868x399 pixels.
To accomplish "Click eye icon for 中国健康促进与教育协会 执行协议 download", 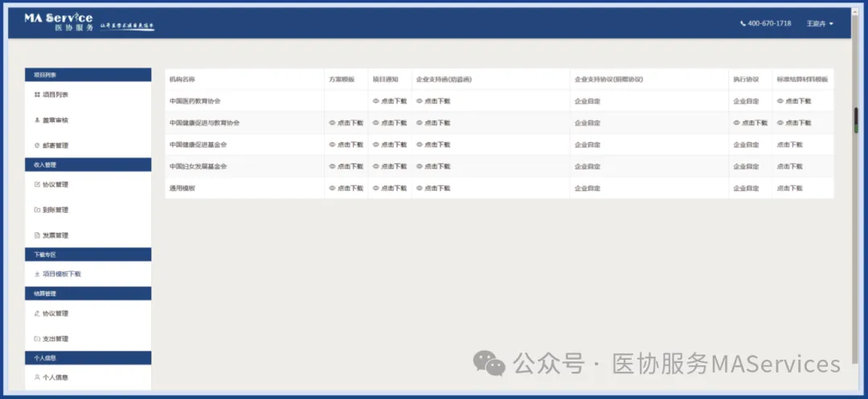I will tap(737, 123).
